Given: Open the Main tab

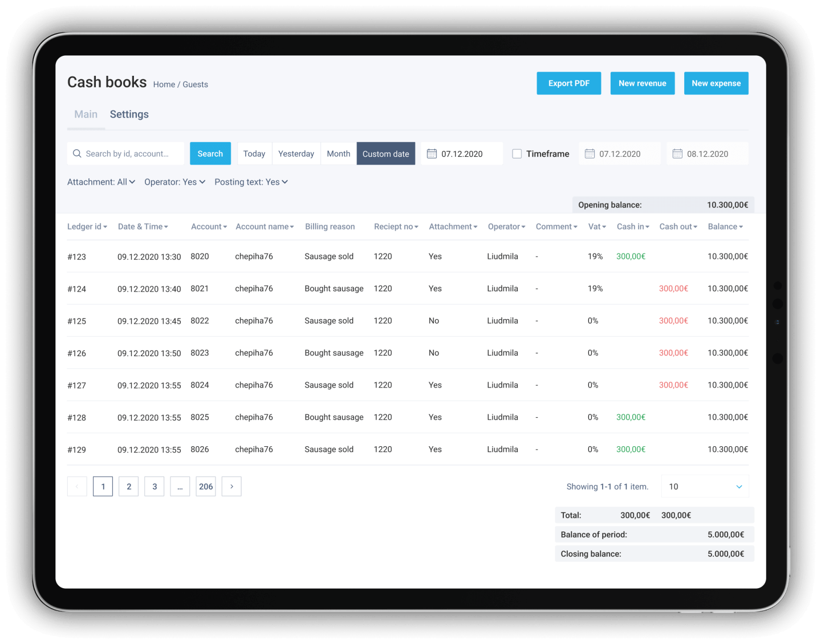Looking at the screenshot, I should (x=86, y=115).
